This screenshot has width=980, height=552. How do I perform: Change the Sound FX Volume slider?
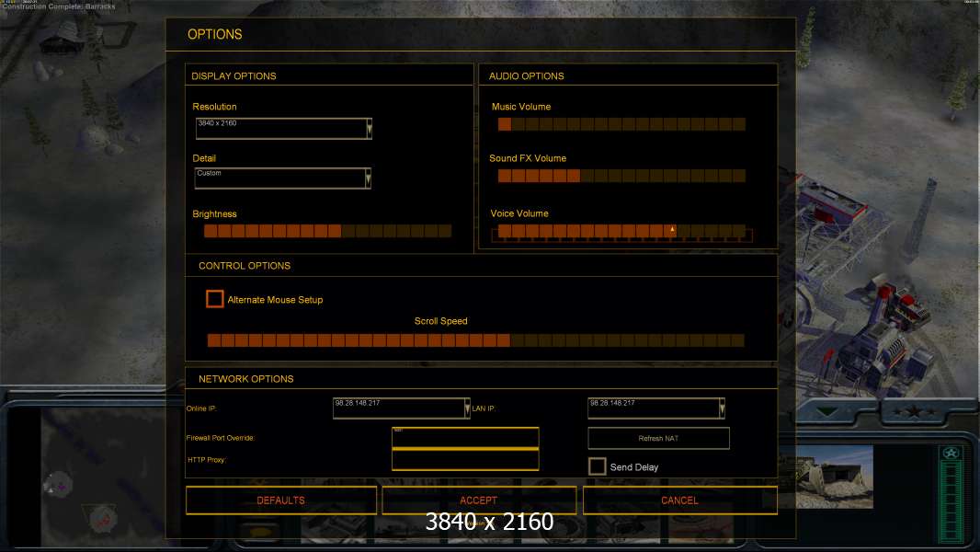pos(621,176)
